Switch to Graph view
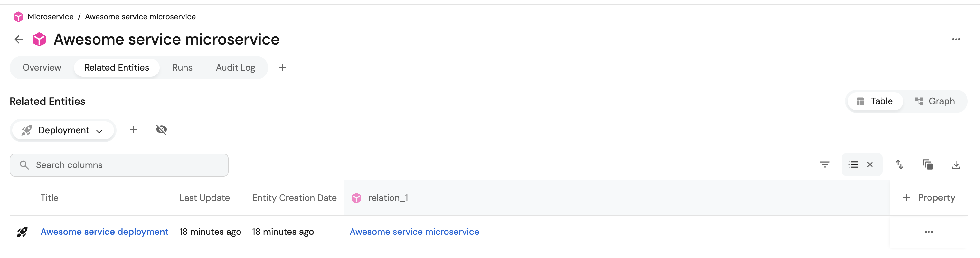 [x=935, y=101]
